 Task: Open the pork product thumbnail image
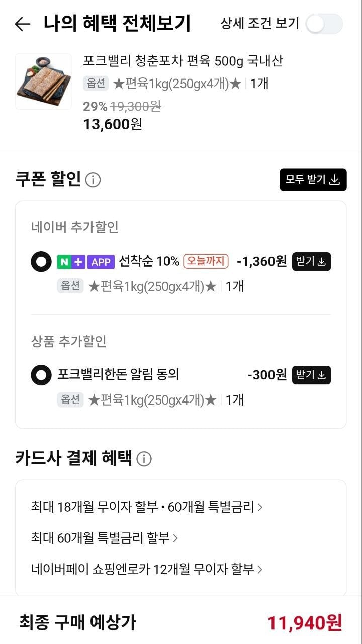coord(43,82)
